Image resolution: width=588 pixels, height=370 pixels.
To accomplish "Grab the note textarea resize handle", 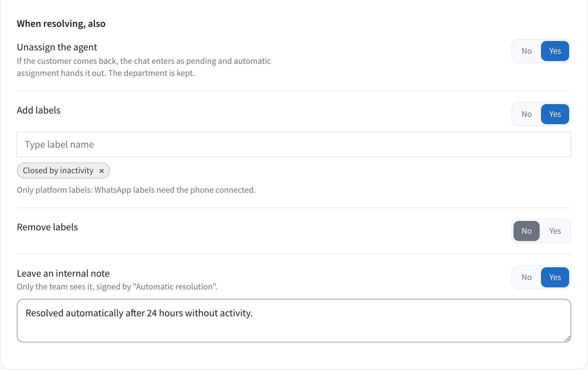I will (568, 339).
